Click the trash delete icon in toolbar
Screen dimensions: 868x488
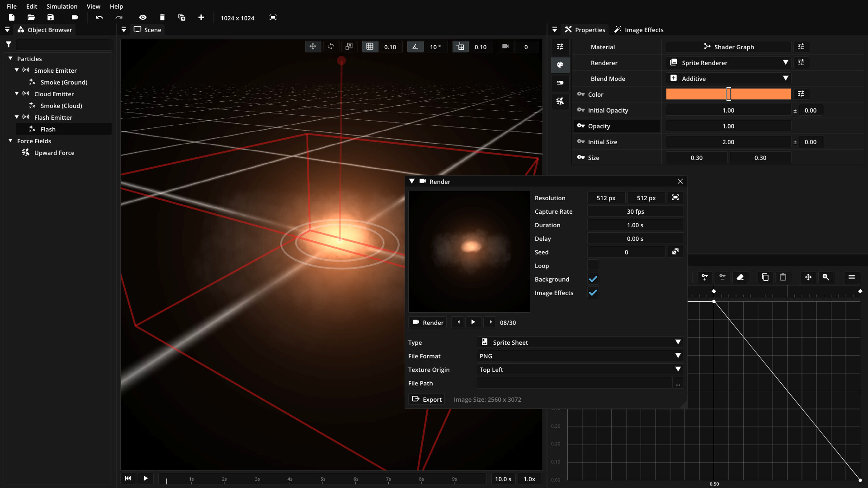162,17
